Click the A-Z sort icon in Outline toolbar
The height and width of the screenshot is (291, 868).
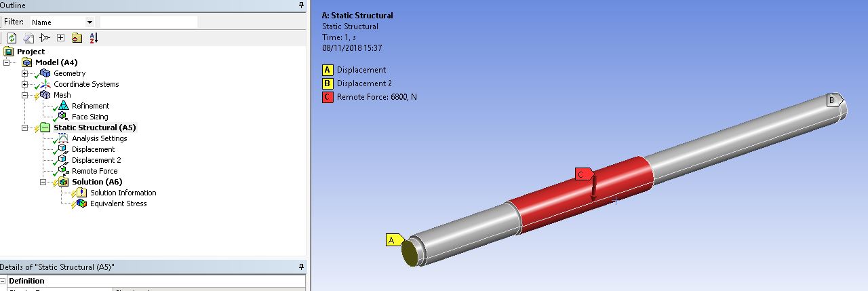coord(94,38)
